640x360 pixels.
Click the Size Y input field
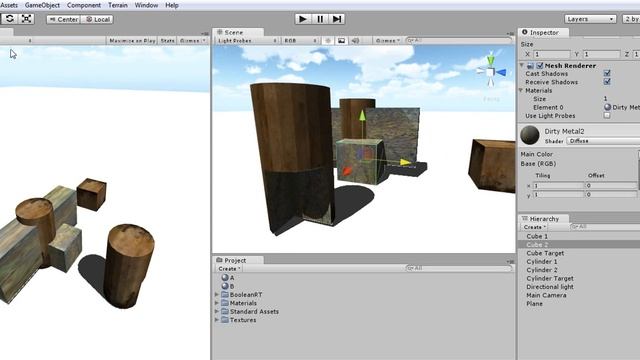tap(602, 54)
